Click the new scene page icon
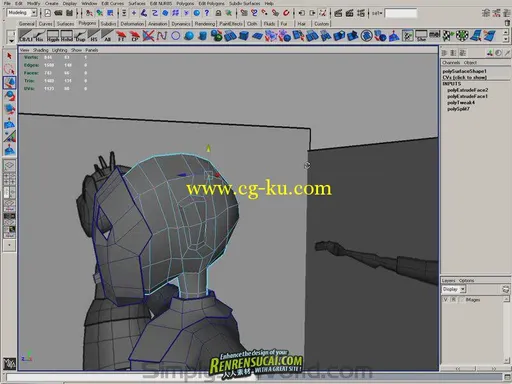Image resolution: width=512 pixels, height=384 pixels. [48, 13]
